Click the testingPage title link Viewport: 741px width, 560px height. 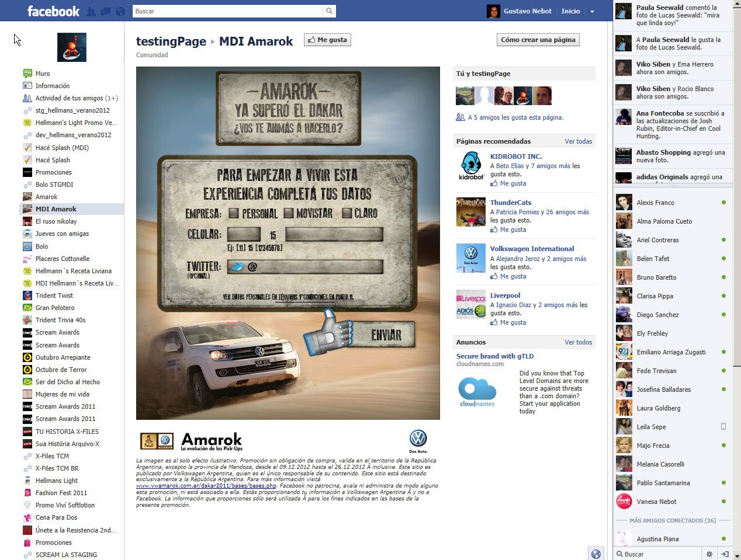(171, 41)
